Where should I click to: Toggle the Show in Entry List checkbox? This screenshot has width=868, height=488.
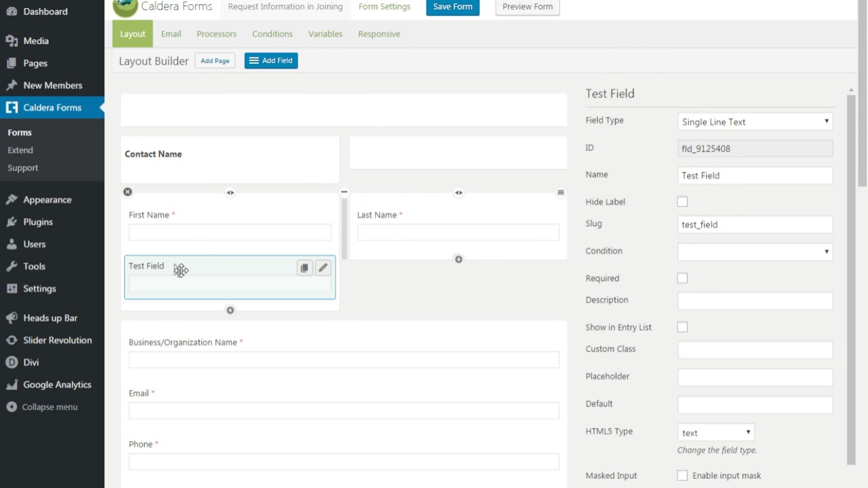[x=682, y=327]
